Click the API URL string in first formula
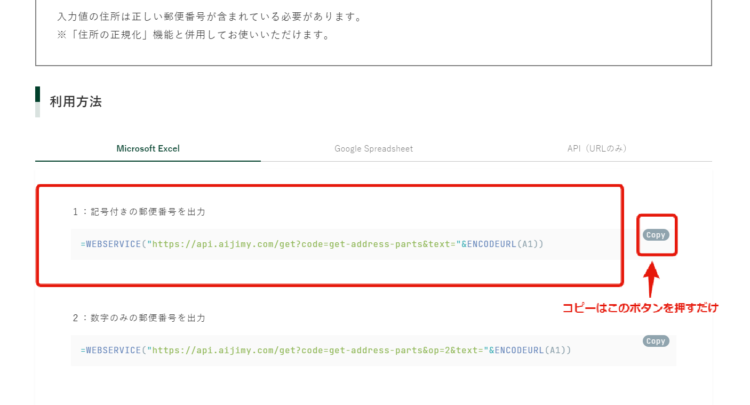 click(x=302, y=244)
